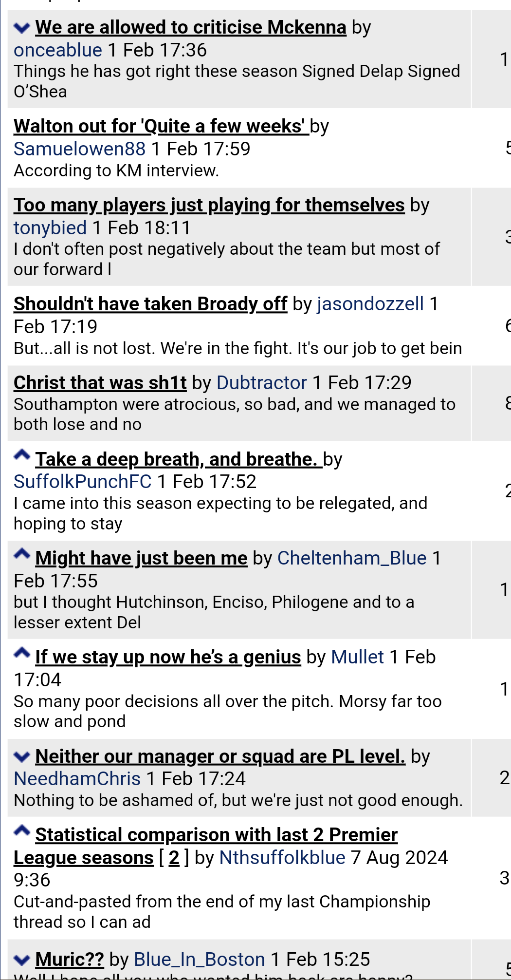View NeedhamChris user profile

77,779
